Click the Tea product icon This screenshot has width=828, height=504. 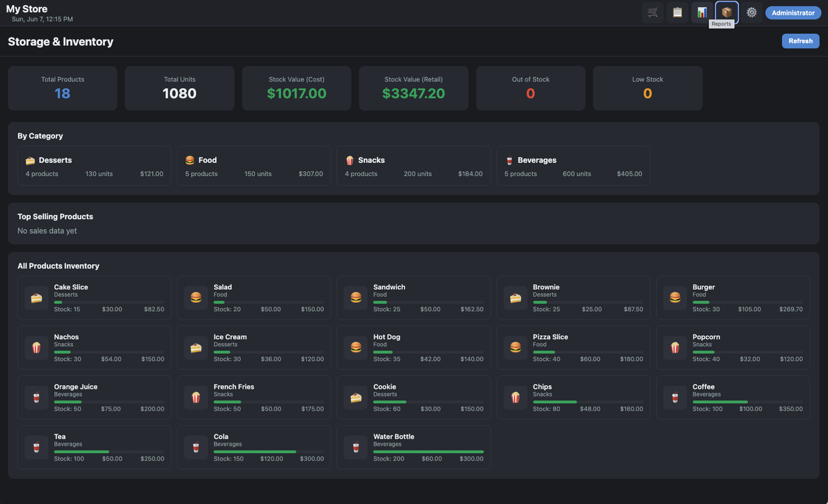pyautogui.click(x=36, y=447)
